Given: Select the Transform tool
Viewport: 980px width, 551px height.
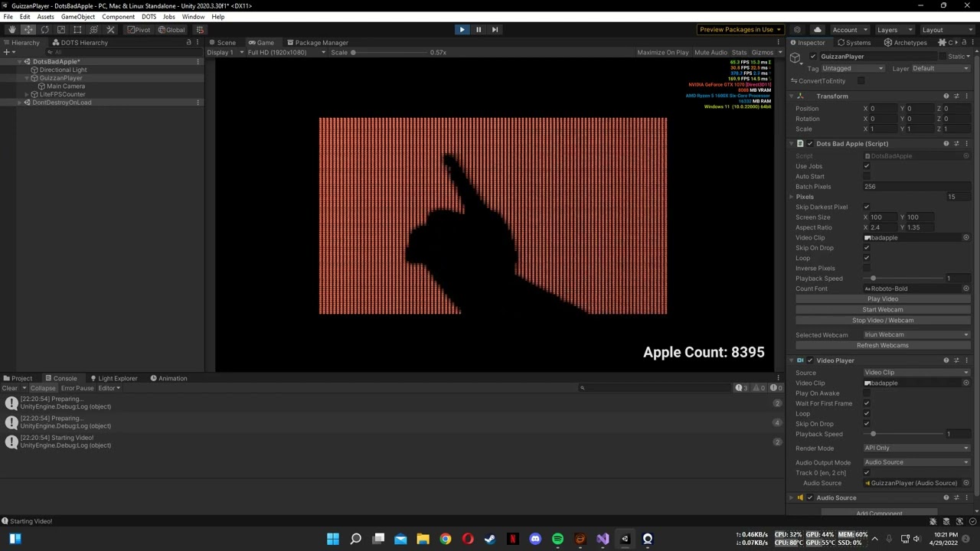Looking at the screenshot, I should [94, 30].
